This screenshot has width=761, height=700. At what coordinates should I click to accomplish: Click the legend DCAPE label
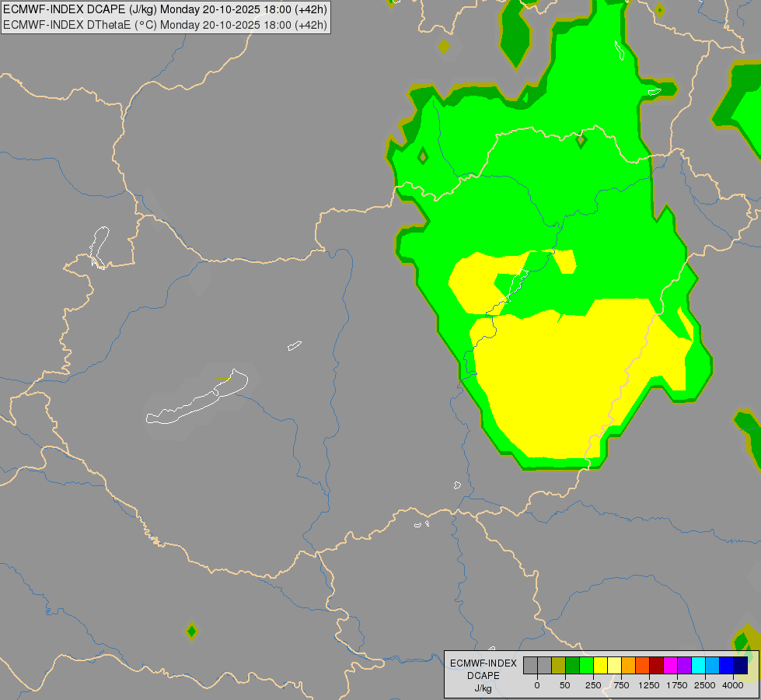tap(483, 676)
